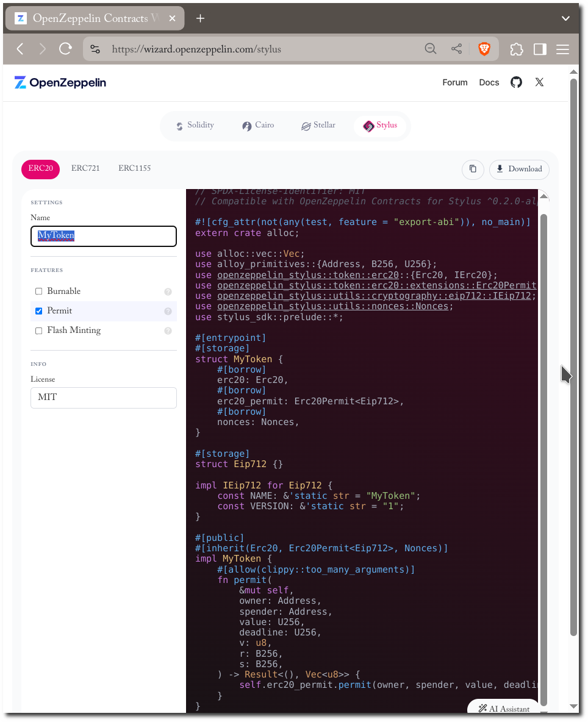Select the Stylus language tab

pyautogui.click(x=381, y=126)
